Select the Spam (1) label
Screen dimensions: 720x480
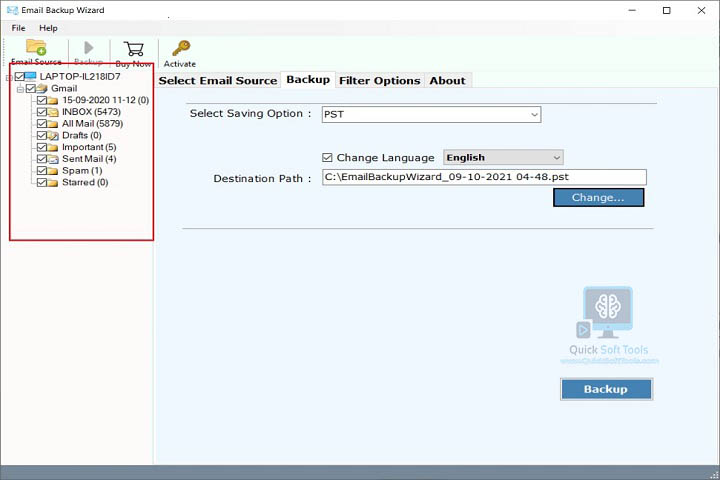pyautogui.click(x=82, y=170)
